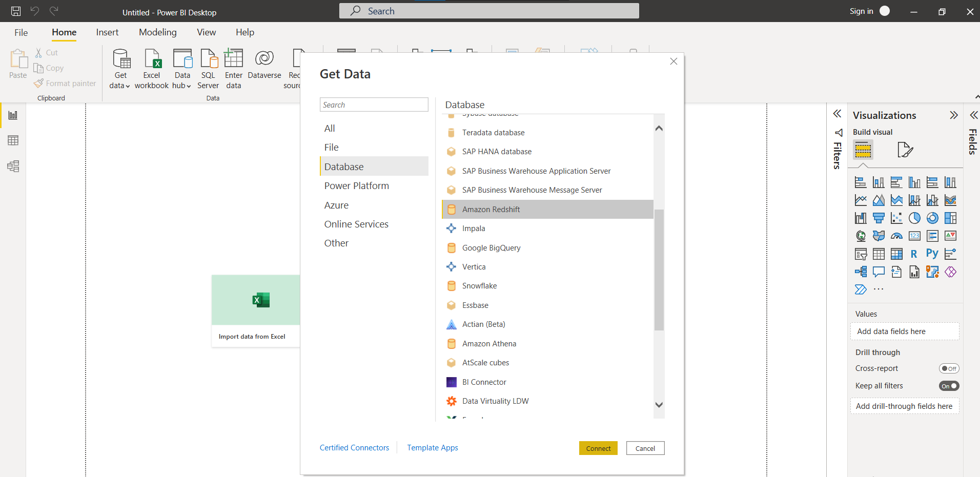980x477 pixels.
Task: Expand the Data hub dropdown arrow
Action: (x=189, y=86)
